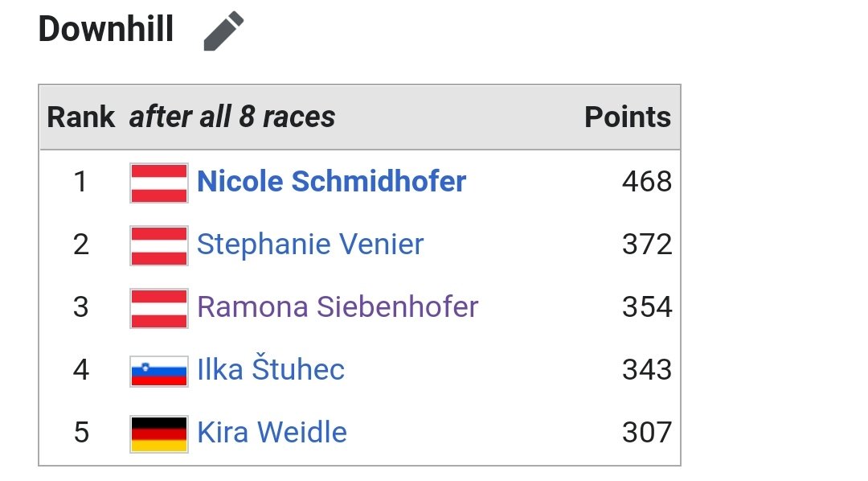Click the German flag beside Kira Weidle
The height and width of the screenshot is (481, 868).
click(x=159, y=434)
